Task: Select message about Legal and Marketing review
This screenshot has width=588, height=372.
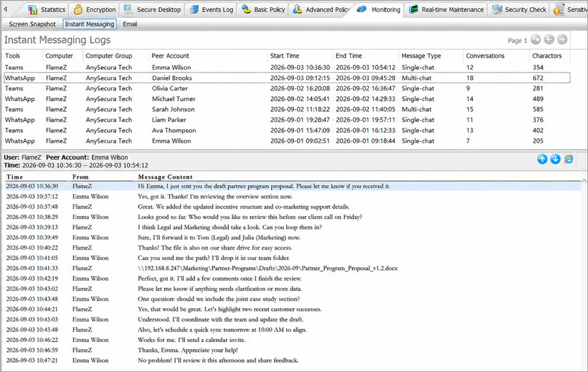Action: tap(293, 227)
